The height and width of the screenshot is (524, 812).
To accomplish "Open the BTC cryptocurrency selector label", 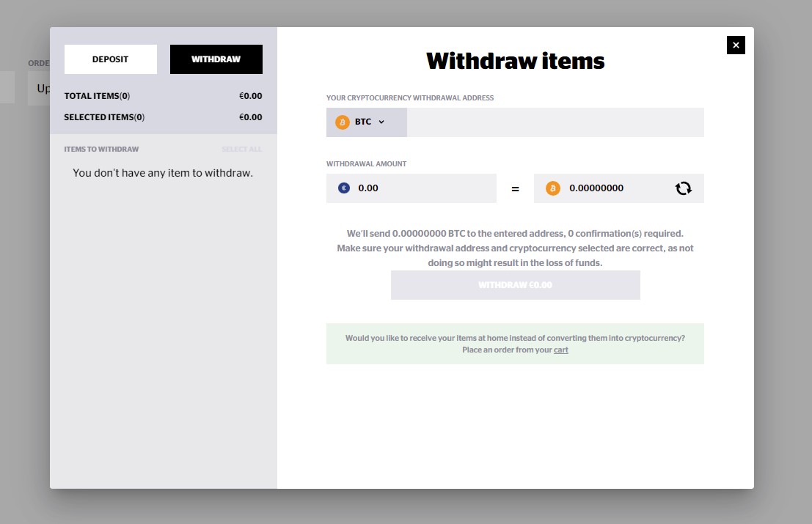I will [x=363, y=122].
